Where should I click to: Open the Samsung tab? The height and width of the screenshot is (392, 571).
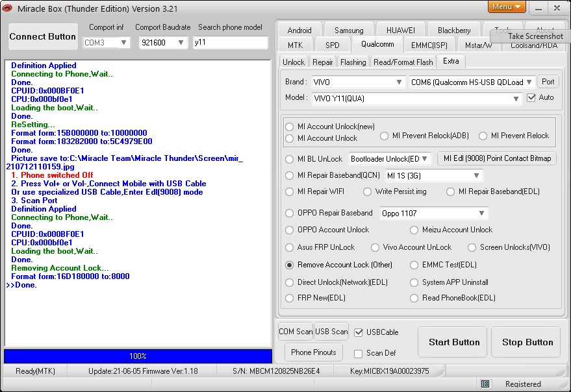[x=349, y=31]
